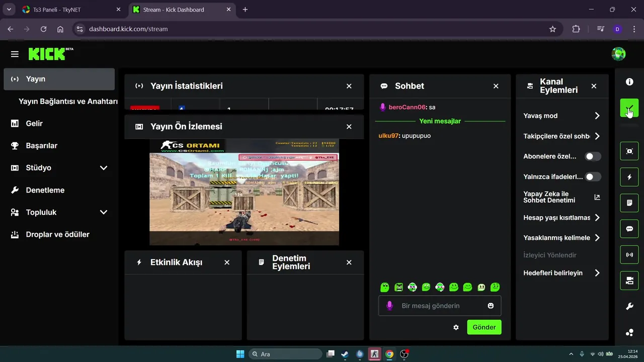Toggle the moderation actions note icon in right rail

click(629, 203)
